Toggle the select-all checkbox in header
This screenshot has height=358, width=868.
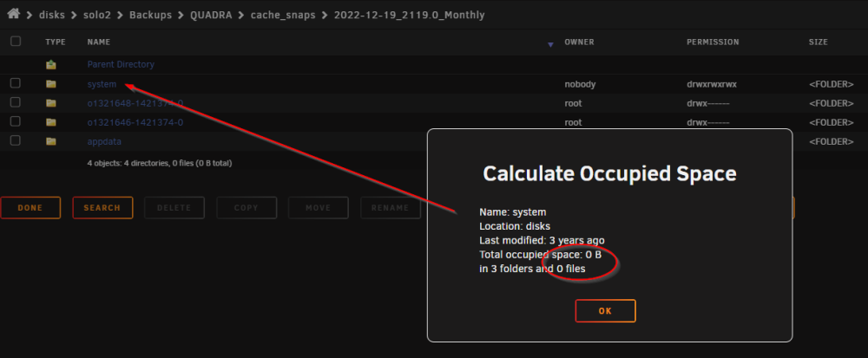(16, 41)
